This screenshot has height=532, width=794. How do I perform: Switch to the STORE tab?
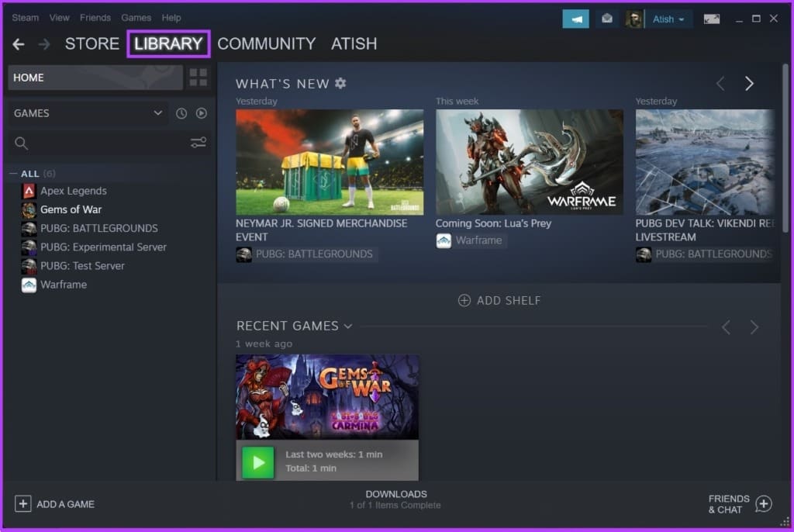[92, 44]
